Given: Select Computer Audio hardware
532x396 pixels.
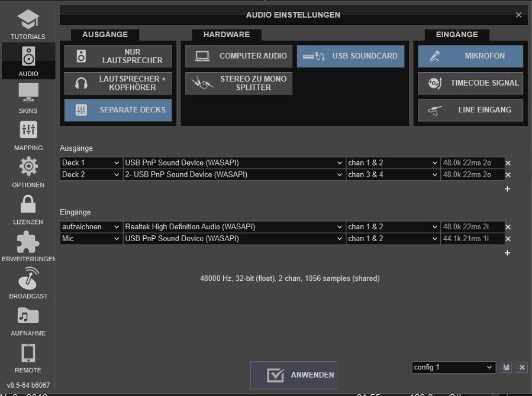Looking at the screenshot, I should pos(238,56).
